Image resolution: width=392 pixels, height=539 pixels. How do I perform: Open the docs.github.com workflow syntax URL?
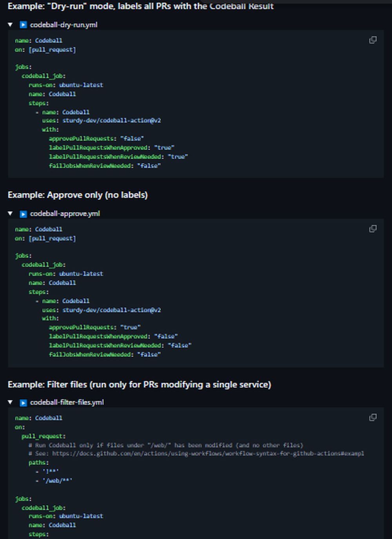(208, 454)
